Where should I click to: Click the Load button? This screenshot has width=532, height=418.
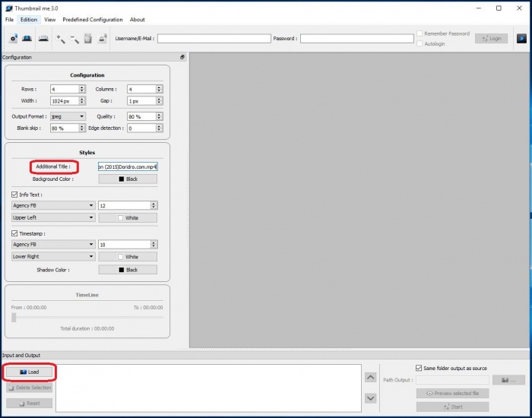(x=30, y=372)
